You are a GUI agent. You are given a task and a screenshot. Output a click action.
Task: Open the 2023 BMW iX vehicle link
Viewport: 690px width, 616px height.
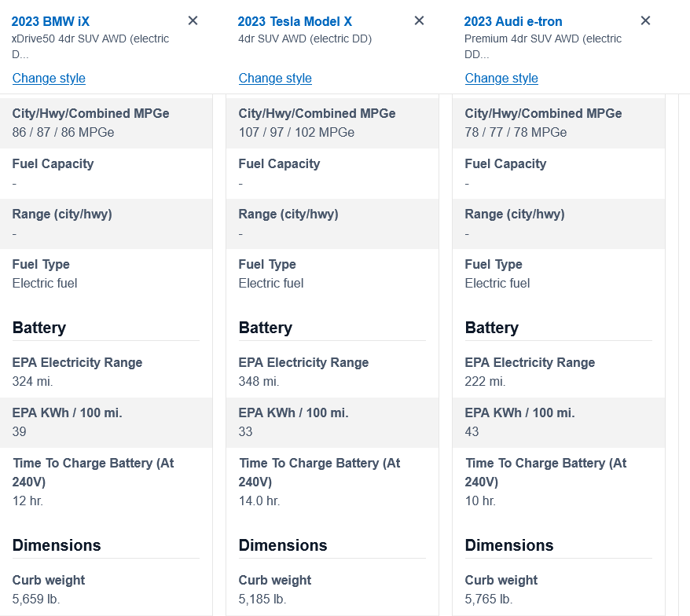56,21
